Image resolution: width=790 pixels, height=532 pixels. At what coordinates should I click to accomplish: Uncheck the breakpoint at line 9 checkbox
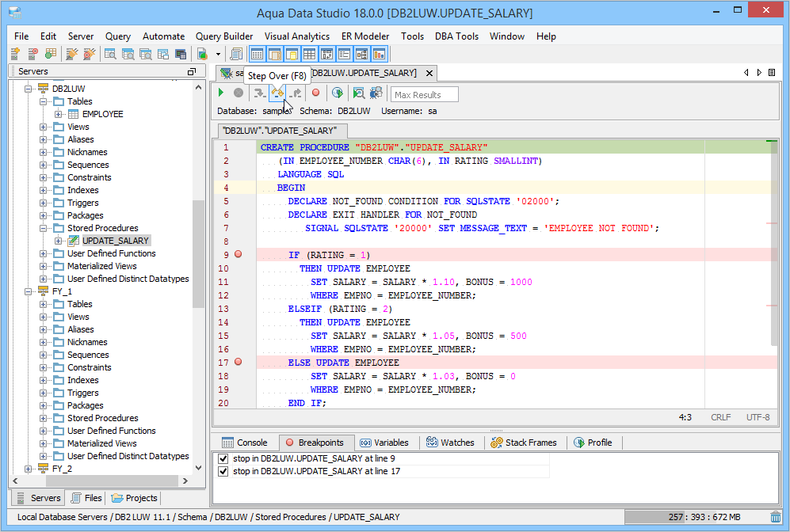pos(223,458)
